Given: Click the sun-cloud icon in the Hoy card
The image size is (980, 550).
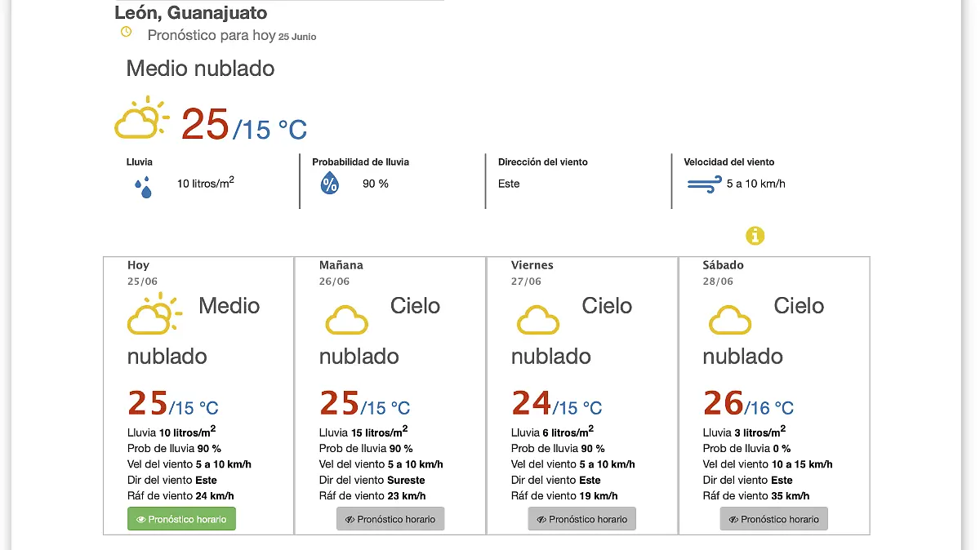Looking at the screenshot, I should coord(154,313).
